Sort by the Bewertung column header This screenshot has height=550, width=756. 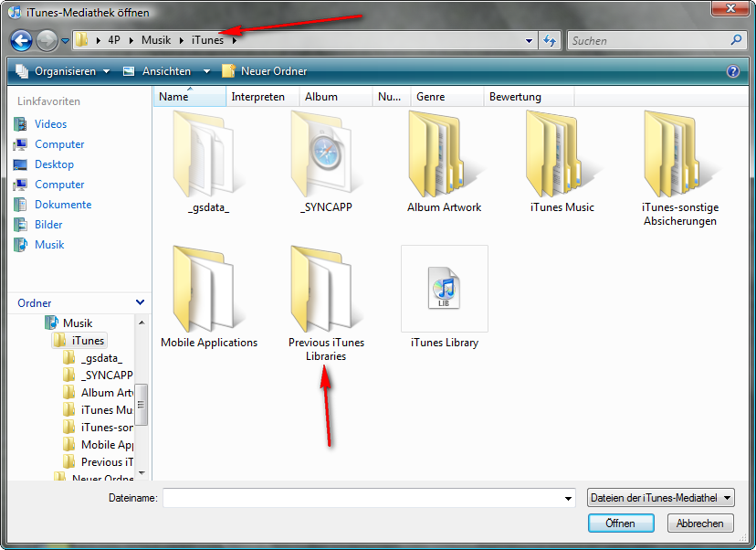click(x=529, y=97)
